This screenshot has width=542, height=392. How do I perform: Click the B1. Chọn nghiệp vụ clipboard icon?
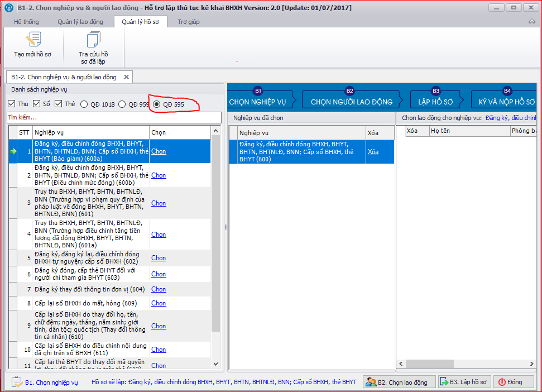click(x=17, y=382)
